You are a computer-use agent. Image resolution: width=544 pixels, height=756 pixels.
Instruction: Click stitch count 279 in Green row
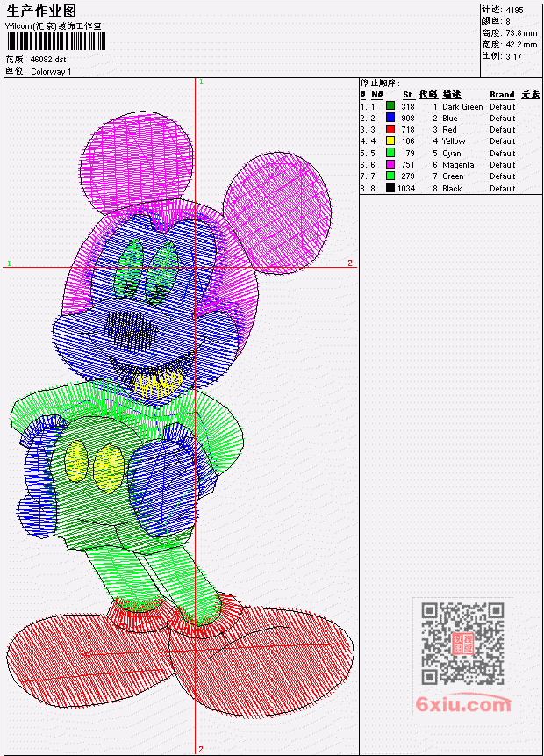(408, 176)
